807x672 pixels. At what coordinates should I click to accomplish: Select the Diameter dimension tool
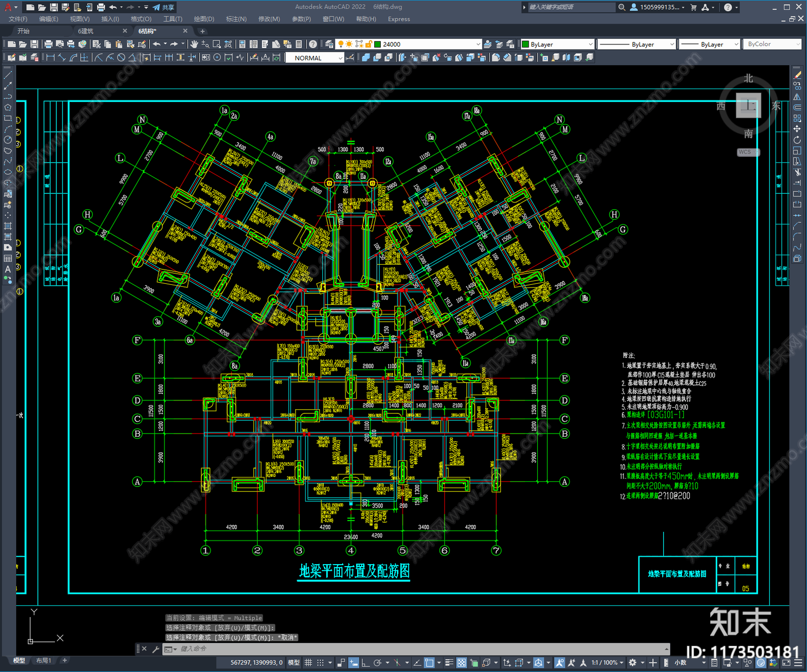pos(121,57)
